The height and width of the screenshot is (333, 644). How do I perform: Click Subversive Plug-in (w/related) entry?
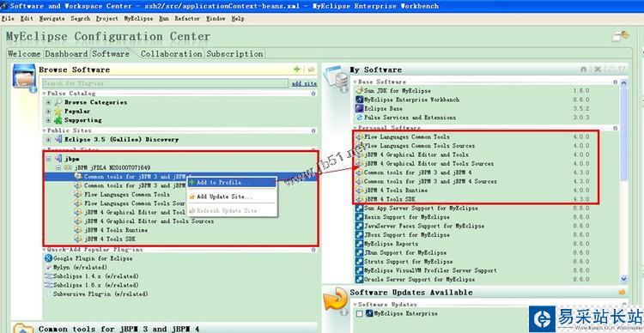(100, 294)
